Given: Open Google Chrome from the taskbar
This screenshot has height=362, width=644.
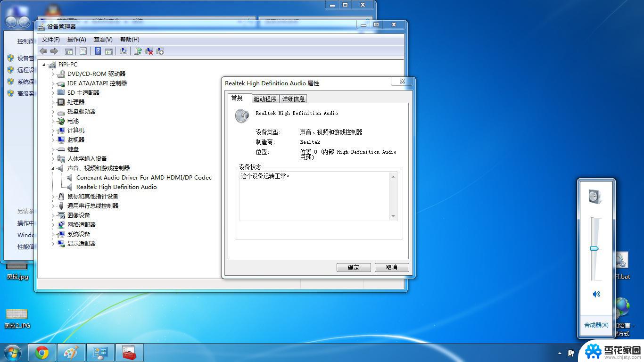Looking at the screenshot, I should point(42,353).
